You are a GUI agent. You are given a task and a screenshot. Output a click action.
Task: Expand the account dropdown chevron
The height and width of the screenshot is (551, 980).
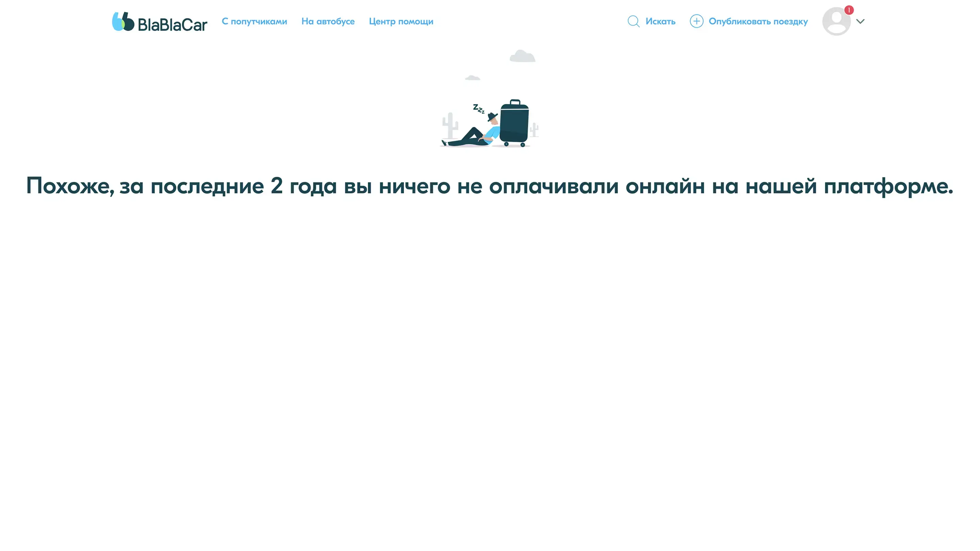tap(860, 21)
